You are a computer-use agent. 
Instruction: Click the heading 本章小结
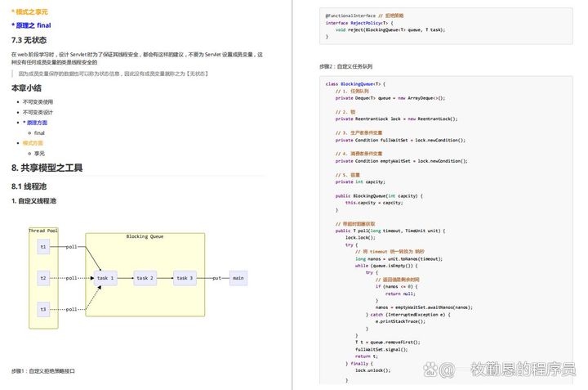(26, 88)
